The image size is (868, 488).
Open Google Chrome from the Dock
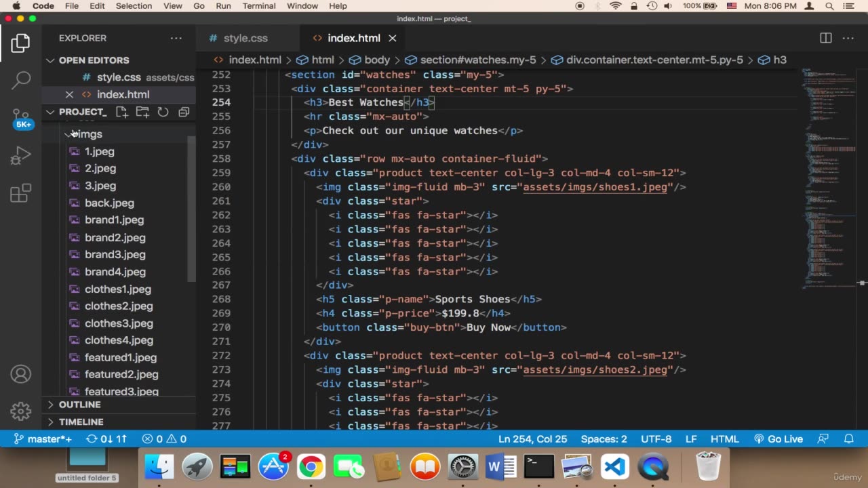pyautogui.click(x=311, y=467)
